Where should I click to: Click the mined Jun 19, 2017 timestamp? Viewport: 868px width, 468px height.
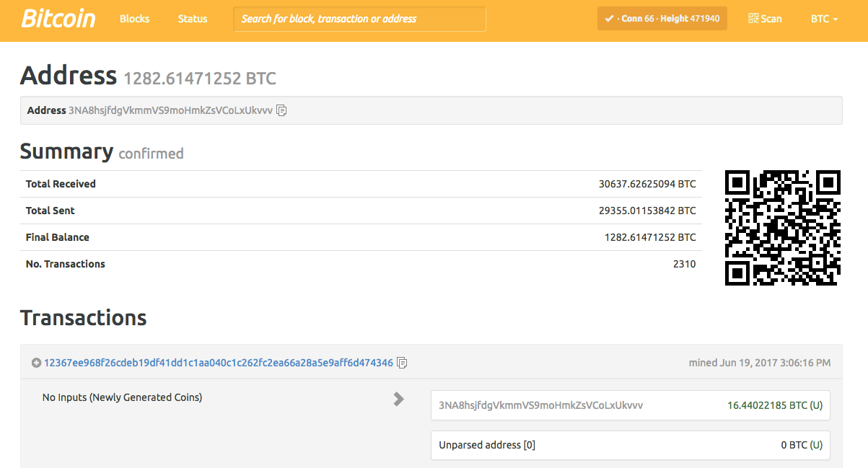tap(759, 363)
